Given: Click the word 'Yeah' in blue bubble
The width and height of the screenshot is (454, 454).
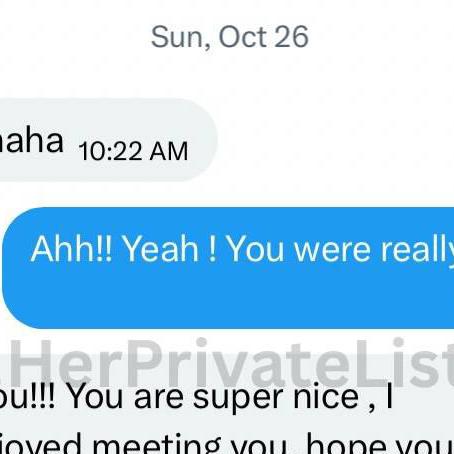Looking at the screenshot, I should 161,249.
